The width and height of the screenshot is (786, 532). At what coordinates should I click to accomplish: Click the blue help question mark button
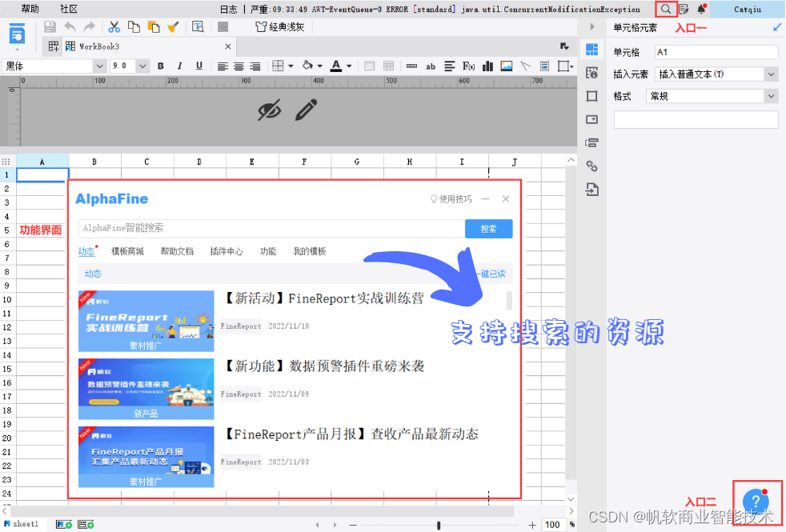(x=756, y=502)
